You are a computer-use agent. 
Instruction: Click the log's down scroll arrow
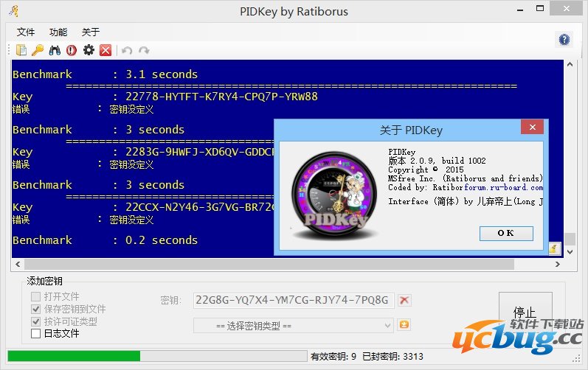(570, 252)
